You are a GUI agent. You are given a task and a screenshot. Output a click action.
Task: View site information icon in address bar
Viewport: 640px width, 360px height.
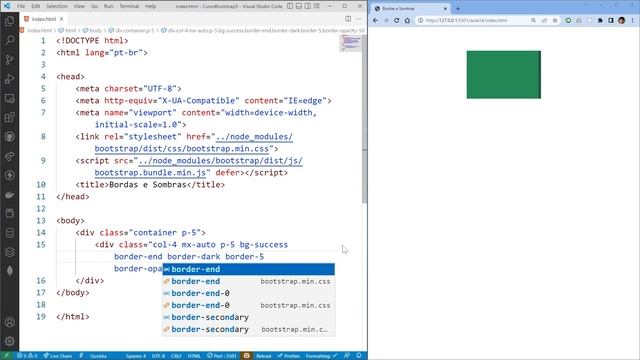tap(420, 20)
